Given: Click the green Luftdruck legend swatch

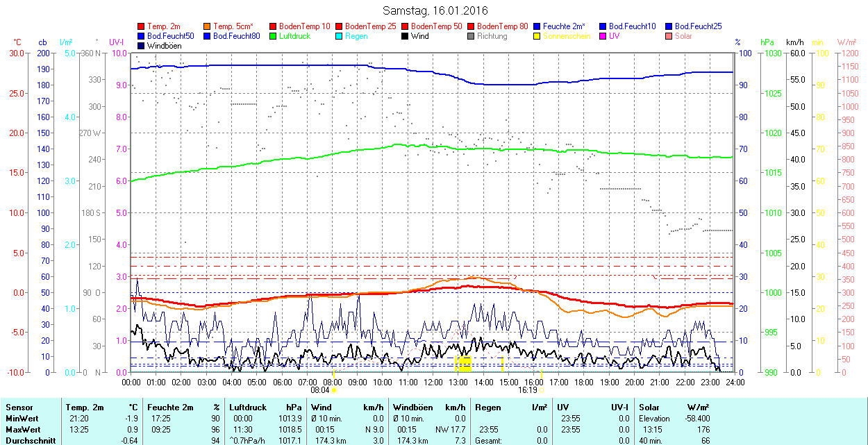Looking at the screenshot, I should [273, 36].
